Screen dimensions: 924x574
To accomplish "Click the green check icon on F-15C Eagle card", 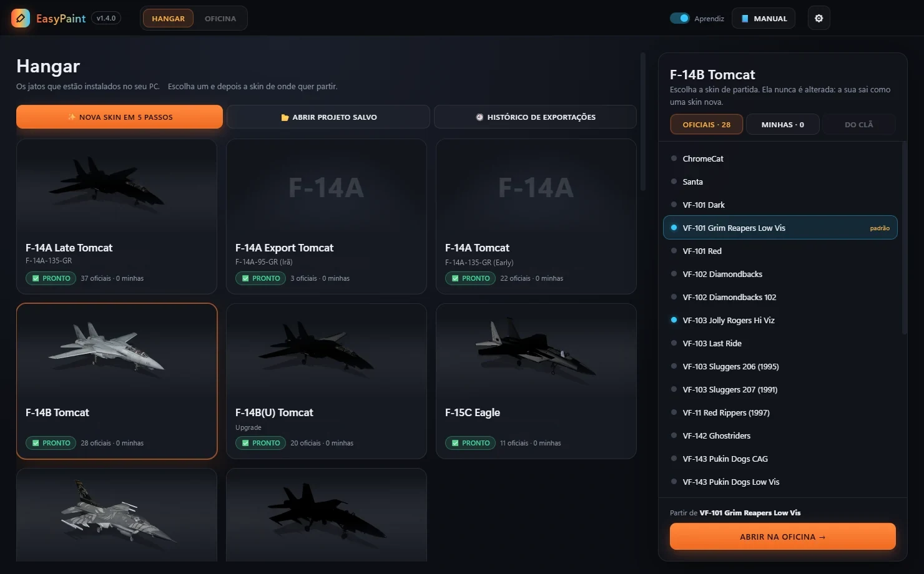I will (x=455, y=443).
